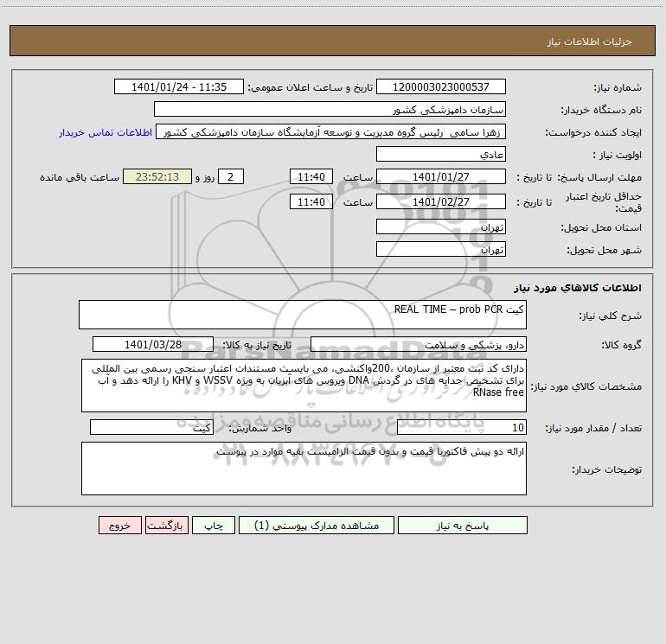Click price validity date 1401/02/27
This screenshot has height=644, width=666.
point(441,201)
